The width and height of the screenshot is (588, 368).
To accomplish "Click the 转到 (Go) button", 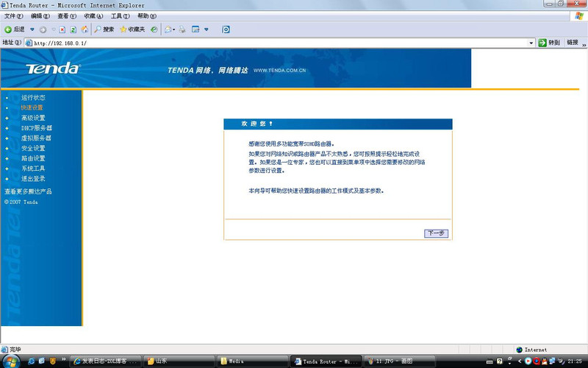I will (x=549, y=43).
